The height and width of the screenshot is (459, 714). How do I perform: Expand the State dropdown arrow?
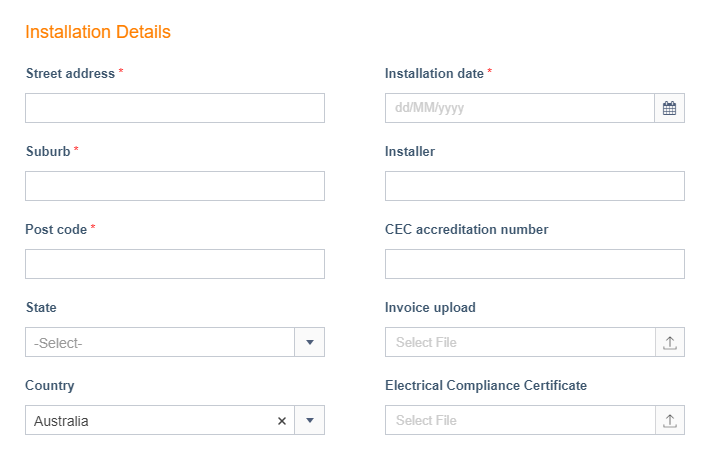[310, 342]
